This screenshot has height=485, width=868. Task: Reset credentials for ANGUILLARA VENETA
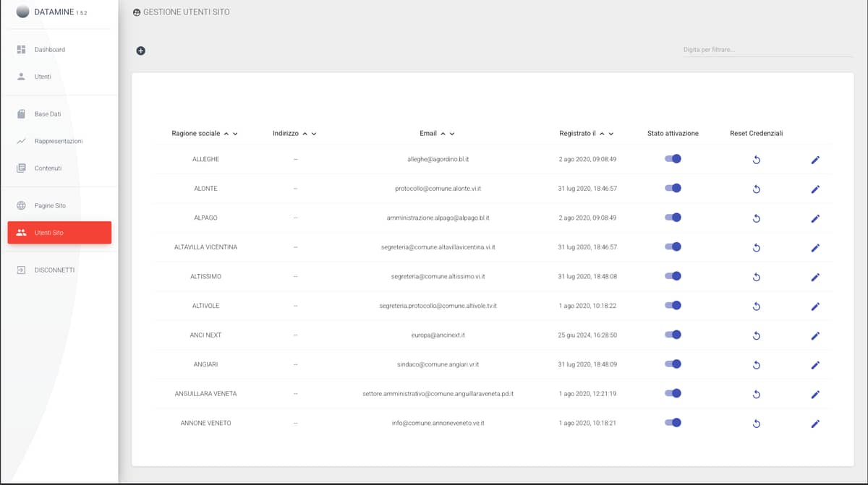click(x=756, y=395)
